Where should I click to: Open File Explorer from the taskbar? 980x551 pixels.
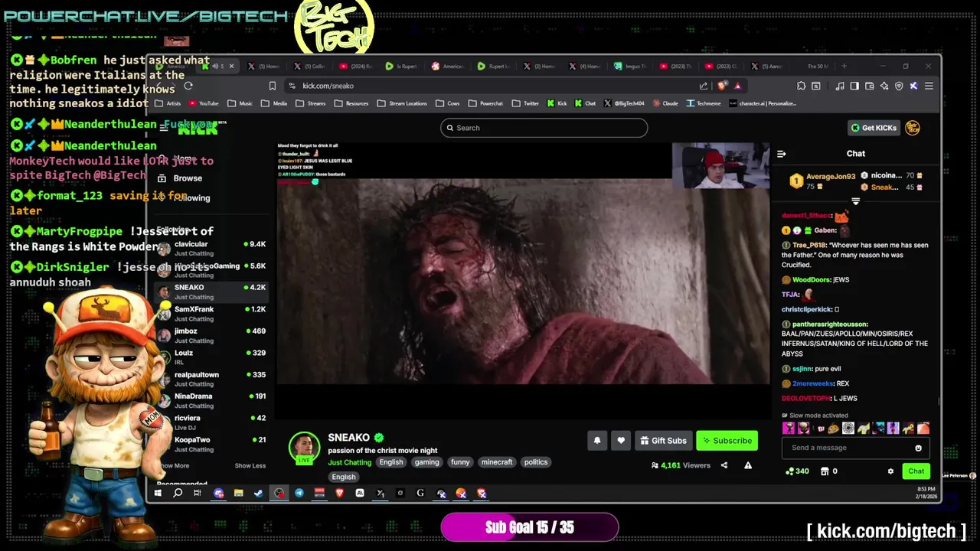(x=239, y=494)
